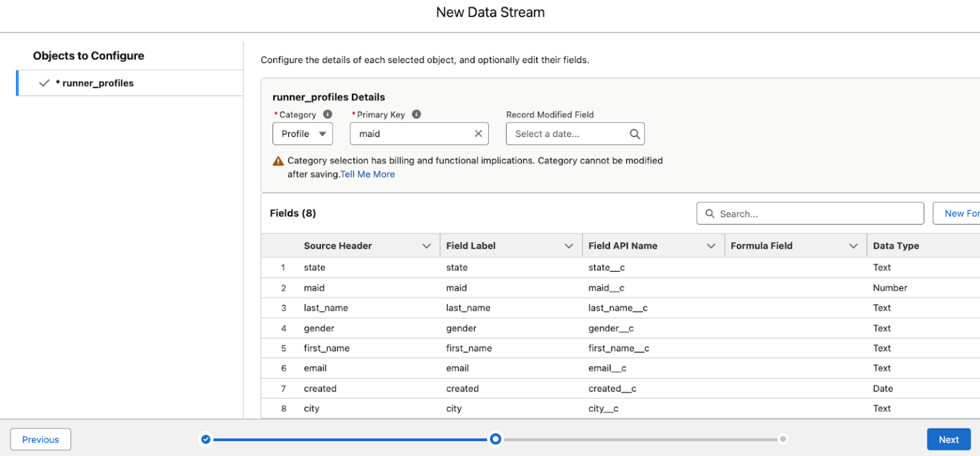
Task: Click the magnifier in Record Modified Field
Action: click(634, 133)
